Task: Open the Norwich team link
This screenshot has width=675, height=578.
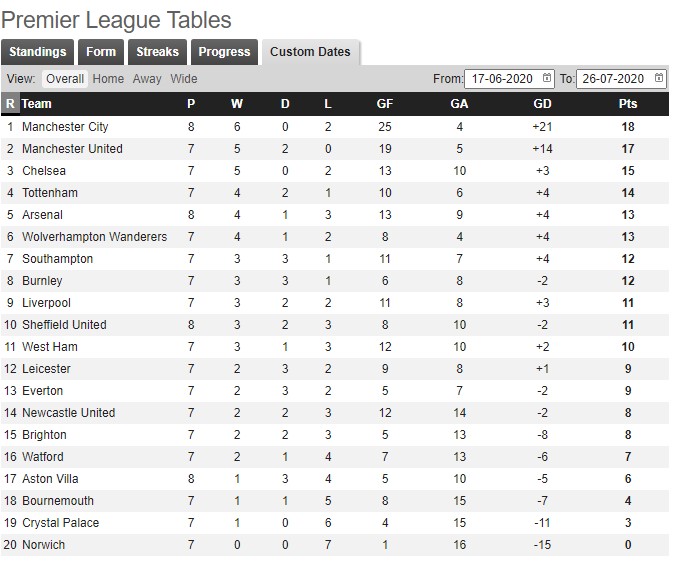Action: (43, 545)
